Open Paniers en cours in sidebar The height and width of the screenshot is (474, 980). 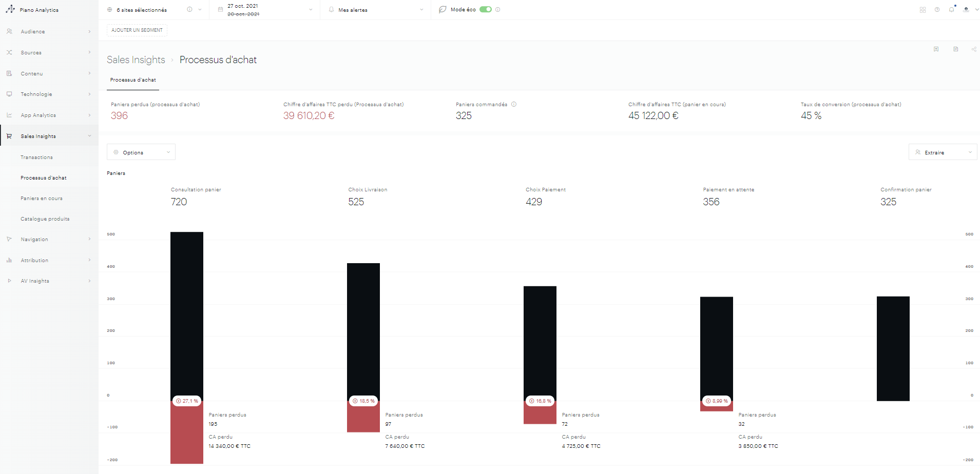[42, 199]
